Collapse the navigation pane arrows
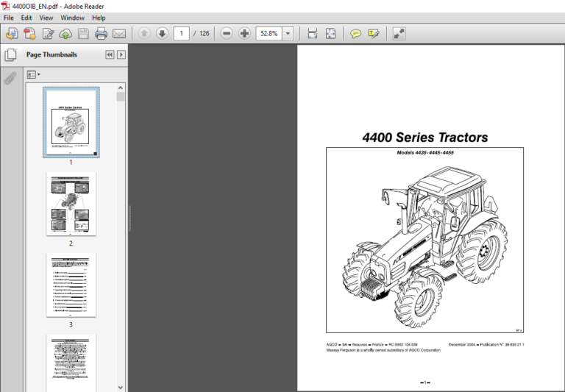 click(x=110, y=54)
